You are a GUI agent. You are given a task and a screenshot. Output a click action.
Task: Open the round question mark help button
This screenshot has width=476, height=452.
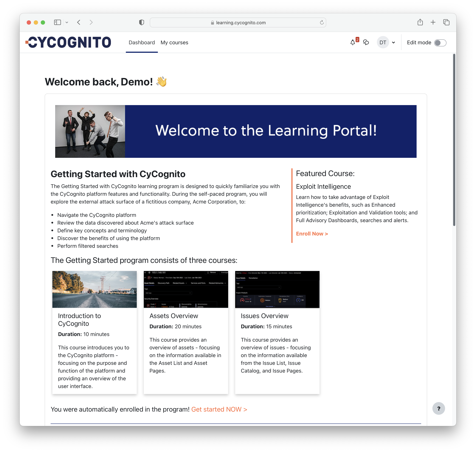click(438, 408)
